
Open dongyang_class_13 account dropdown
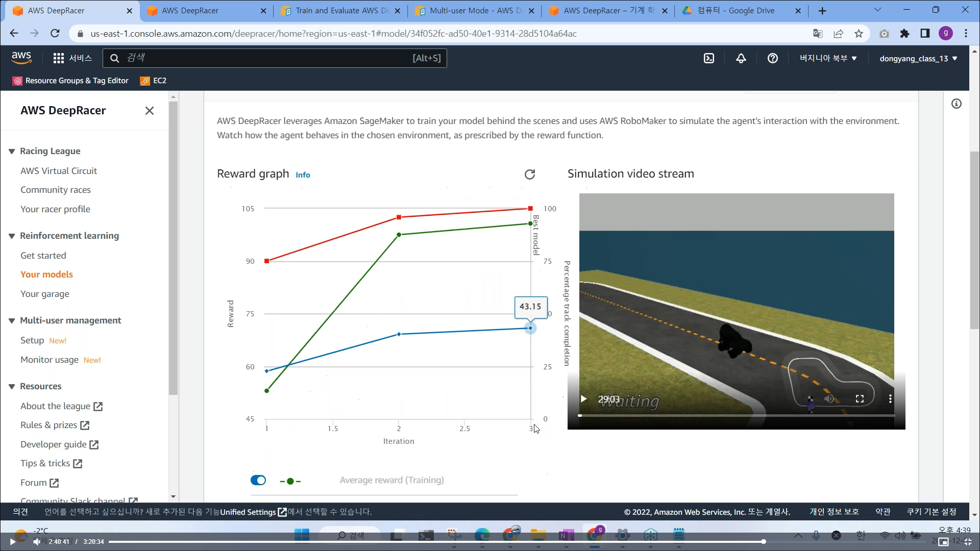pos(918,58)
